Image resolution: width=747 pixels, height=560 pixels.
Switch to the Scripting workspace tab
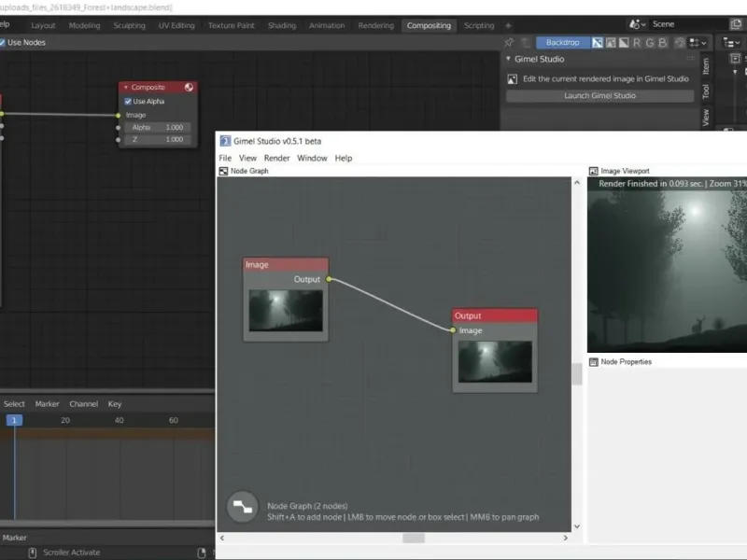tap(479, 25)
